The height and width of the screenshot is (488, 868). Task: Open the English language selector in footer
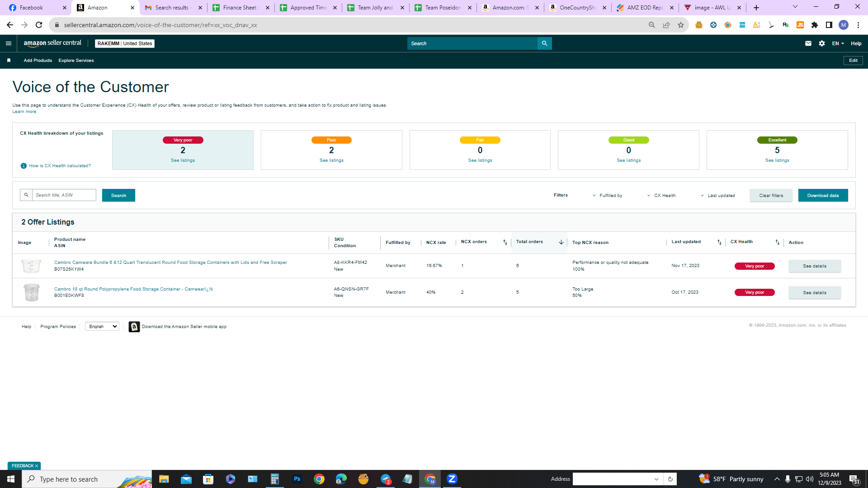(102, 327)
